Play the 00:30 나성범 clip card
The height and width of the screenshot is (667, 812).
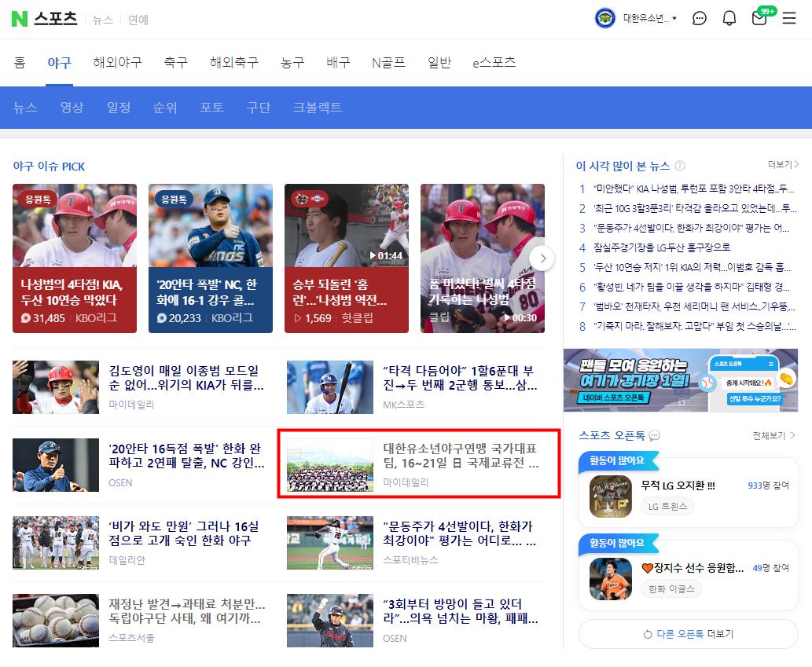point(482,258)
